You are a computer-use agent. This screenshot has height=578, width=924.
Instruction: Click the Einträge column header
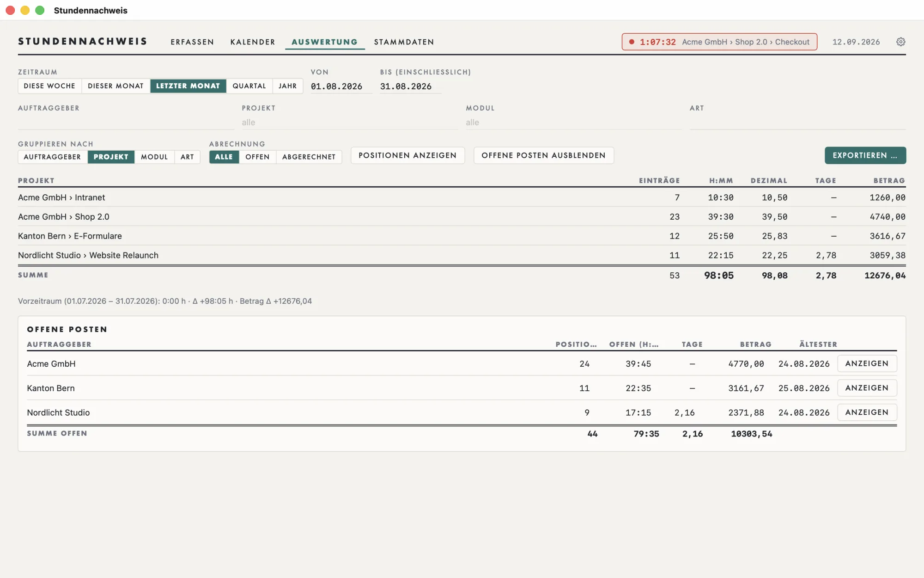coord(659,181)
